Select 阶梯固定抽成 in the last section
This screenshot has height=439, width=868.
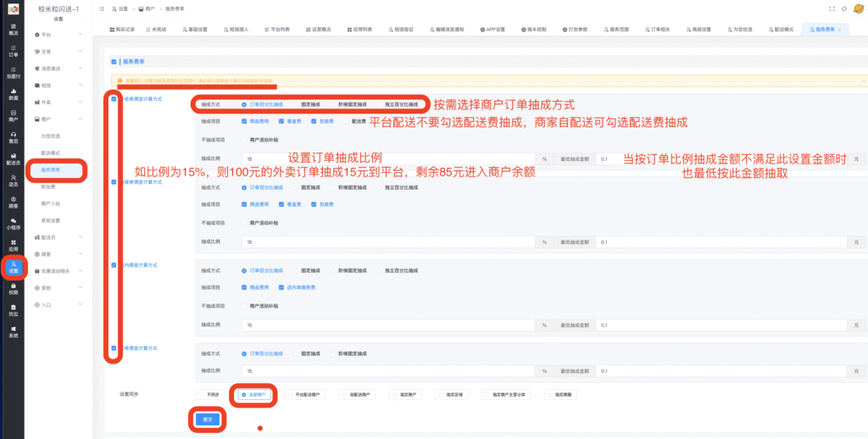coord(348,353)
